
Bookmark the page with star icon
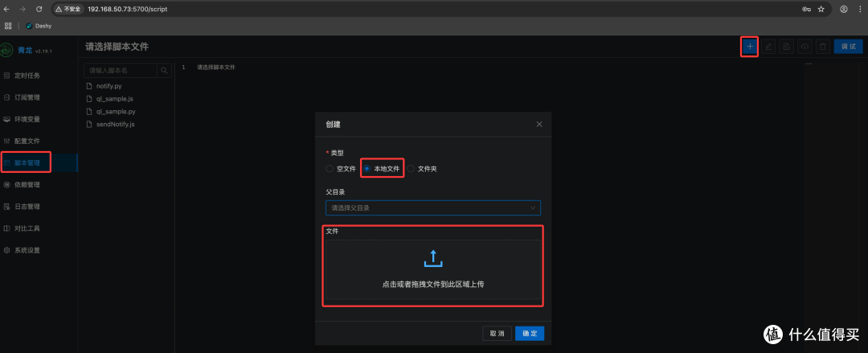coord(821,10)
